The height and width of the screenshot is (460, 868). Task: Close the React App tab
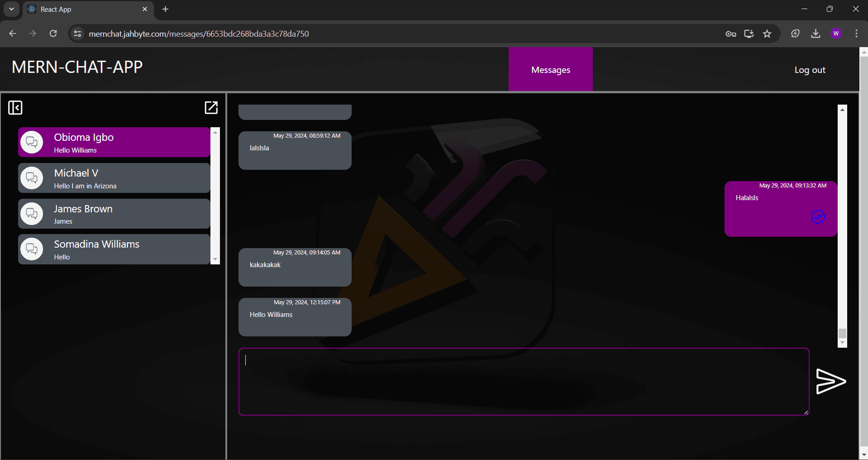145,9
